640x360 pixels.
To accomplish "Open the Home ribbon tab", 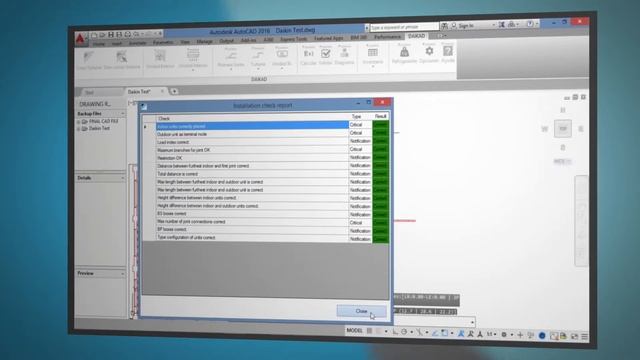I will pyautogui.click(x=99, y=44).
